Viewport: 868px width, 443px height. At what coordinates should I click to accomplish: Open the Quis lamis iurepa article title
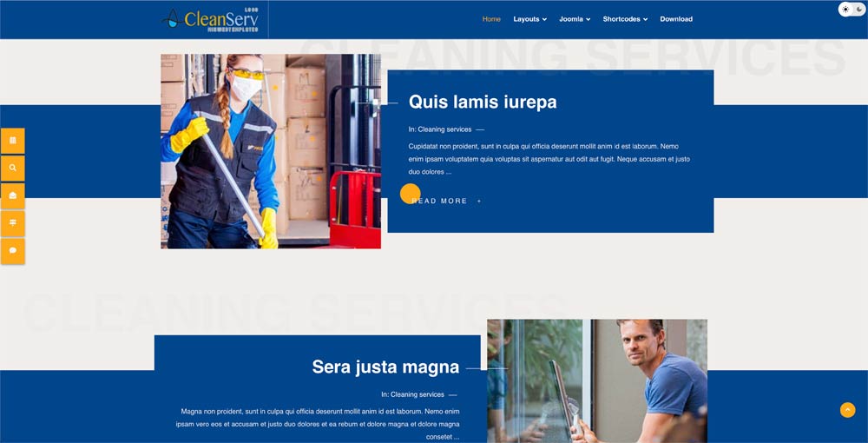[x=483, y=102]
